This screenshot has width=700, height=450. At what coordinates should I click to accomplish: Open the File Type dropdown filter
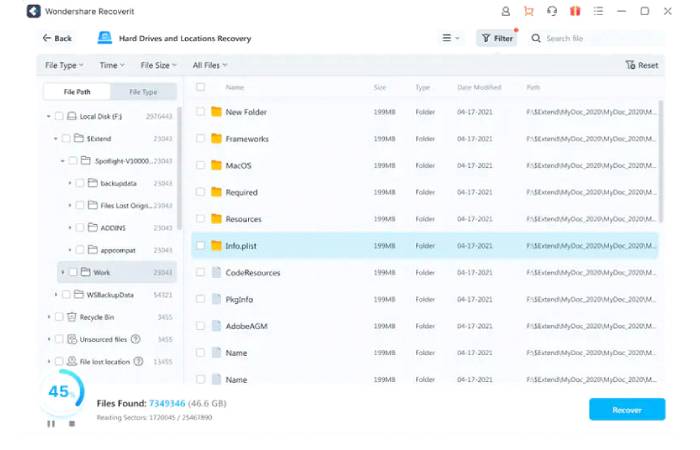tap(64, 65)
